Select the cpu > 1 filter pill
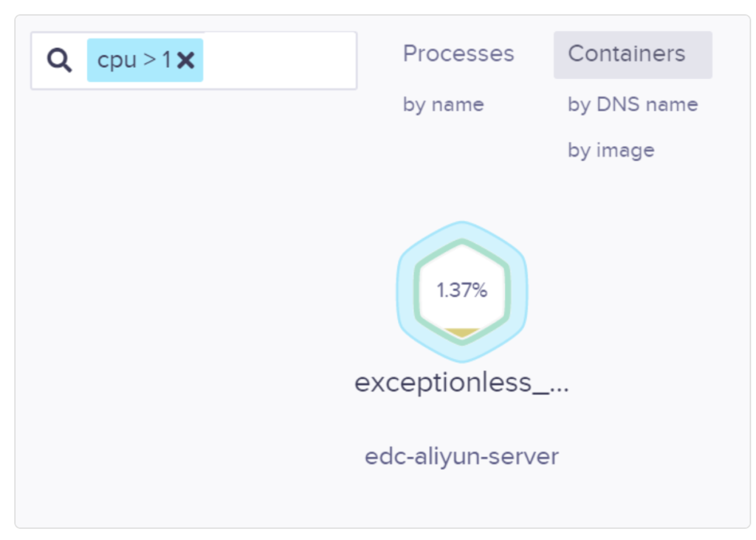This screenshot has height=540, width=756. [145, 61]
